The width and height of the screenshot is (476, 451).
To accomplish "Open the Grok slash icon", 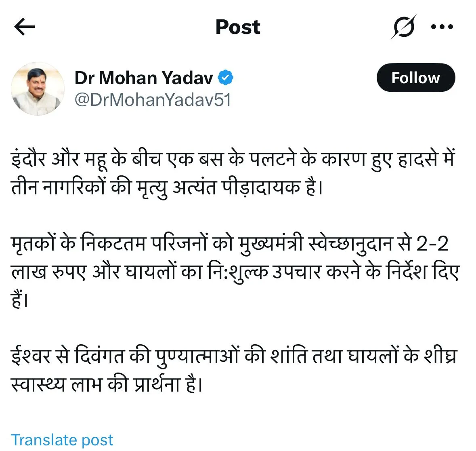I will pyautogui.click(x=403, y=27).
